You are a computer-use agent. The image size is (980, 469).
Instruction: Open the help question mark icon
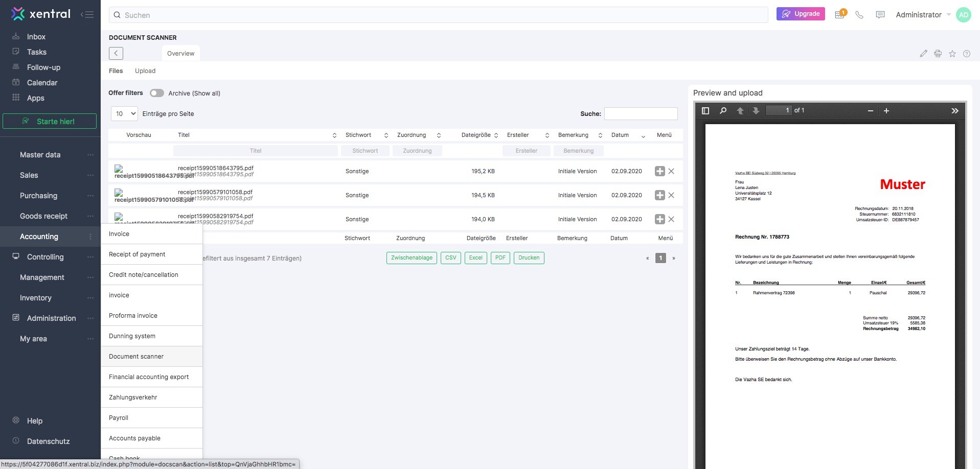966,54
